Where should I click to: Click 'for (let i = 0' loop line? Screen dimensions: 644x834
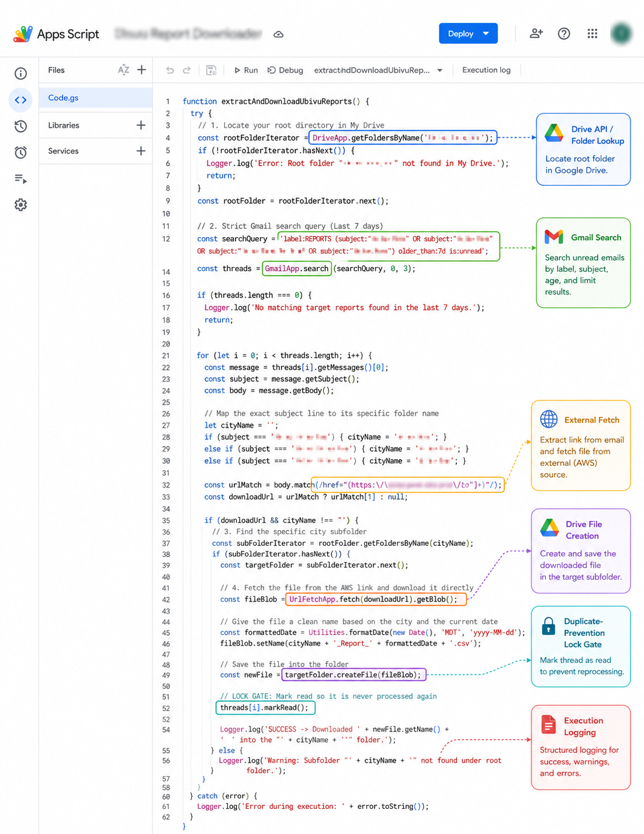pos(285,355)
